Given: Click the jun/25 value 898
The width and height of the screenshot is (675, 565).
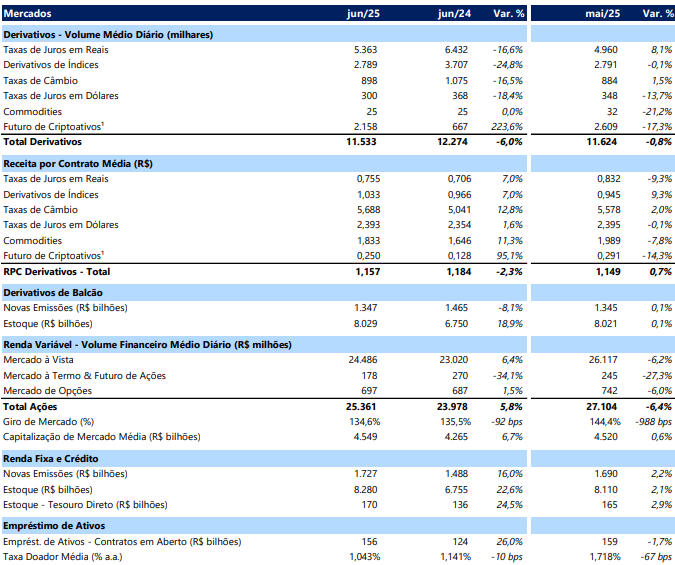Looking at the screenshot, I should coord(369,81).
